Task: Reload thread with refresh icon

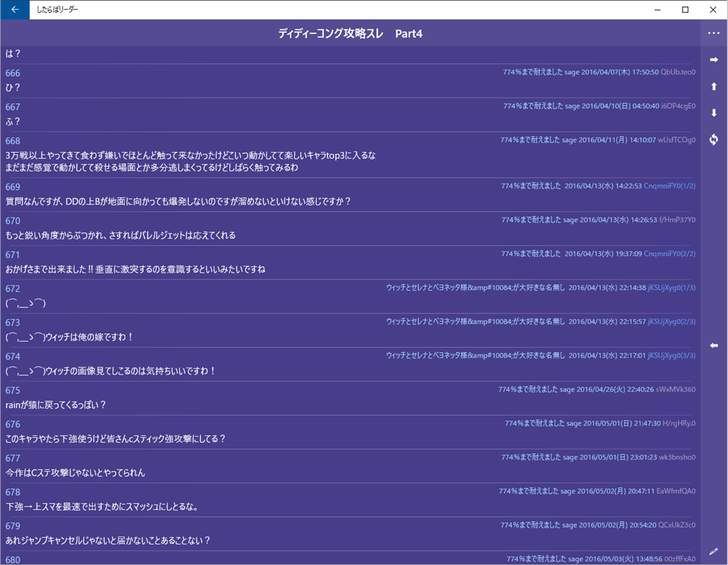Action: (x=713, y=140)
